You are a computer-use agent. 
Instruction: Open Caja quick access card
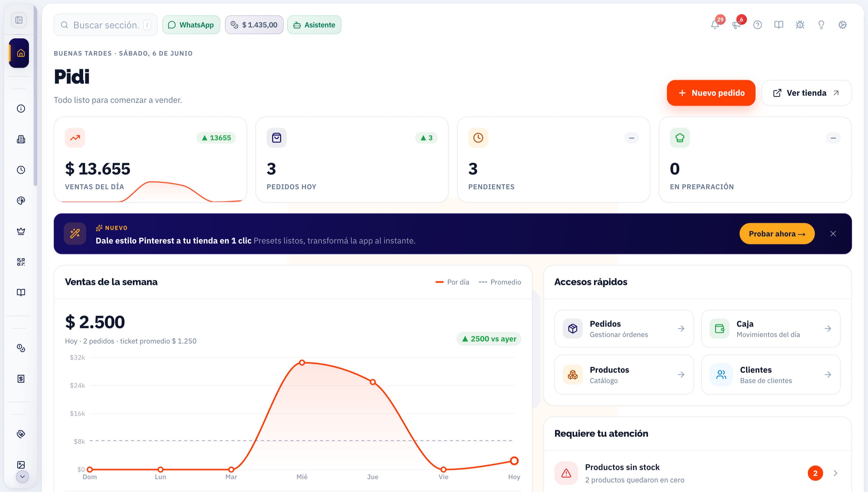tap(771, 329)
